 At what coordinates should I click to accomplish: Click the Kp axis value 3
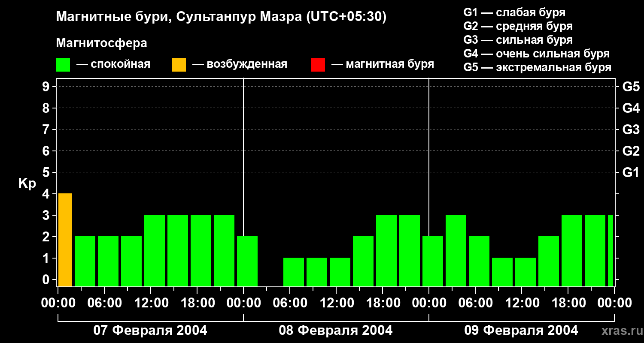[x=47, y=215]
